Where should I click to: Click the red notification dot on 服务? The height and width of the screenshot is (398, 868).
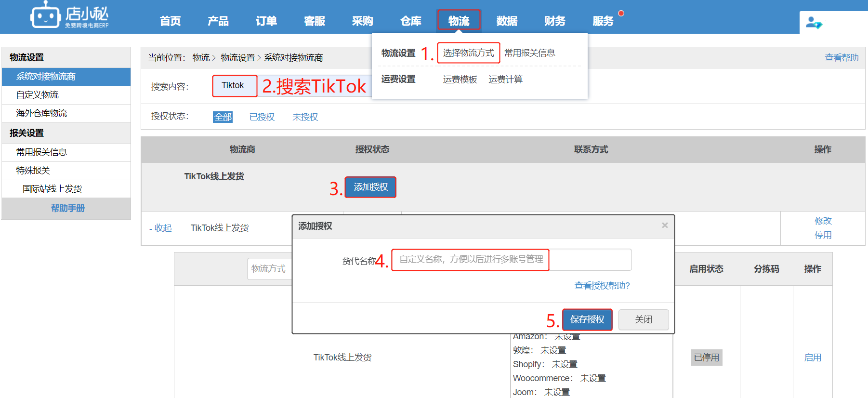[621, 13]
